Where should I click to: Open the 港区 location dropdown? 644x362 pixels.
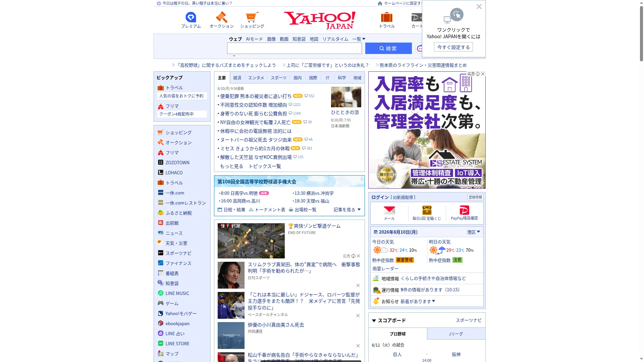(473, 232)
